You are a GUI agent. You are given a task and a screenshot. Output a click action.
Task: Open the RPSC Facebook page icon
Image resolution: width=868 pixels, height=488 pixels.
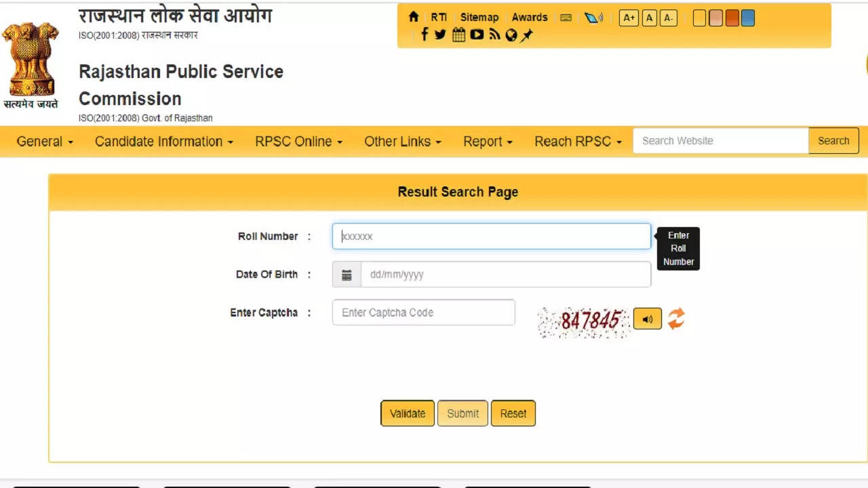click(x=425, y=35)
